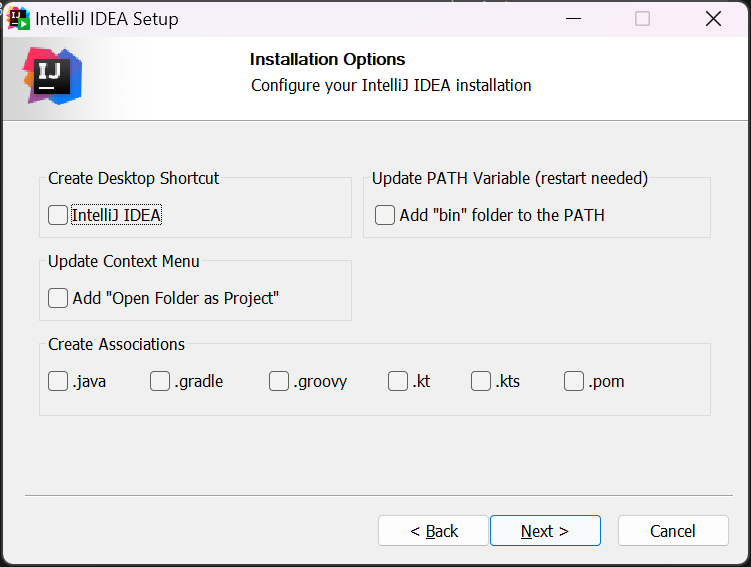Maximize the setup window
This screenshot has height=567, width=751.
(642, 19)
